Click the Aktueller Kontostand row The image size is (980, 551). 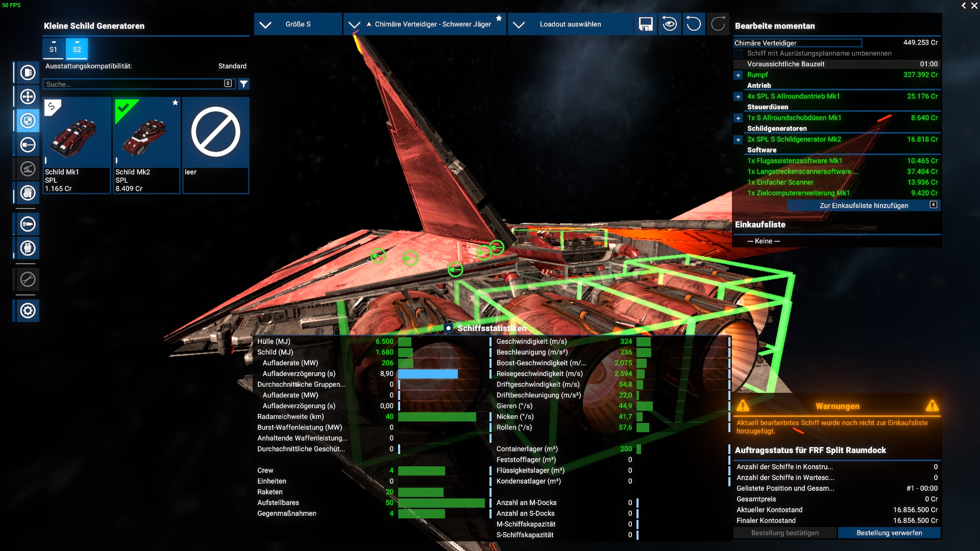coord(837,510)
